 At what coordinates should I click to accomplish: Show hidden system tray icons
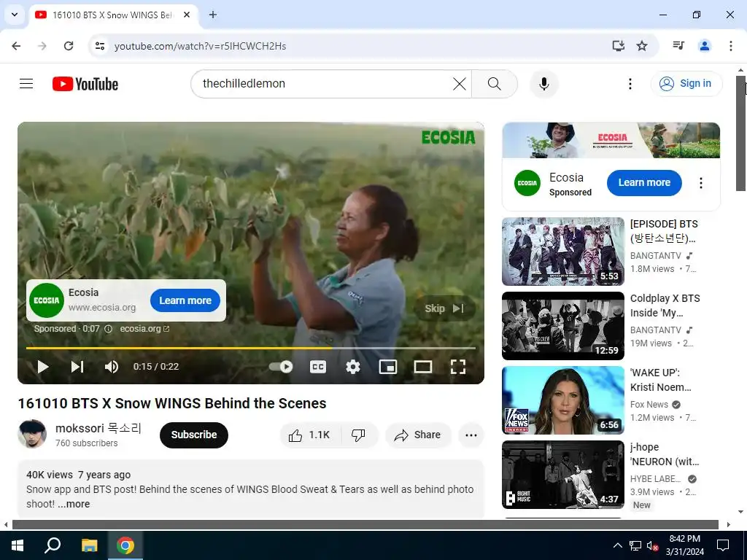pyautogui.click(x=617, y=545)
